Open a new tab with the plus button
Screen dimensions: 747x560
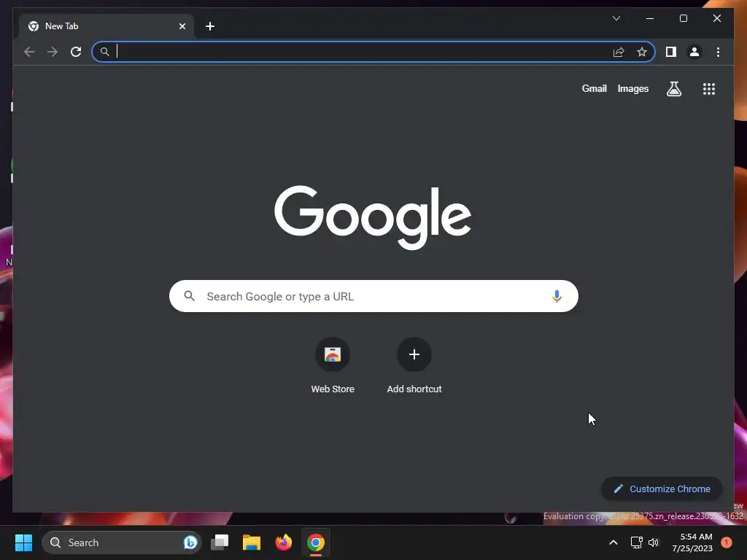(210, 26)
